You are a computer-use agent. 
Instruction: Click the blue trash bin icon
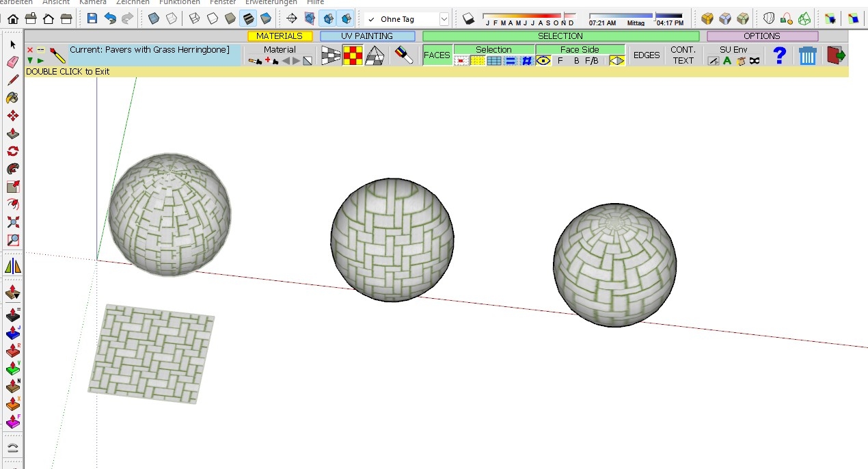click(808, 55)
